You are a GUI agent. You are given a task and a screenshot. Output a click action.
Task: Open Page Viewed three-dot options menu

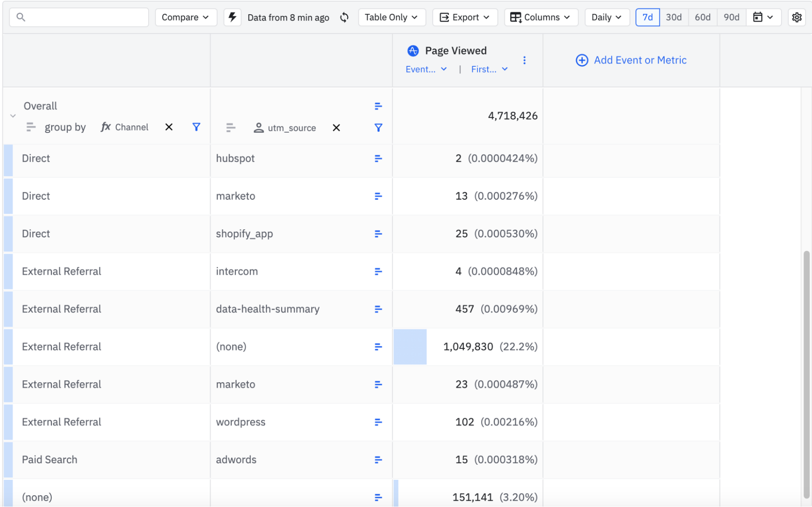[x=524, y=60]
